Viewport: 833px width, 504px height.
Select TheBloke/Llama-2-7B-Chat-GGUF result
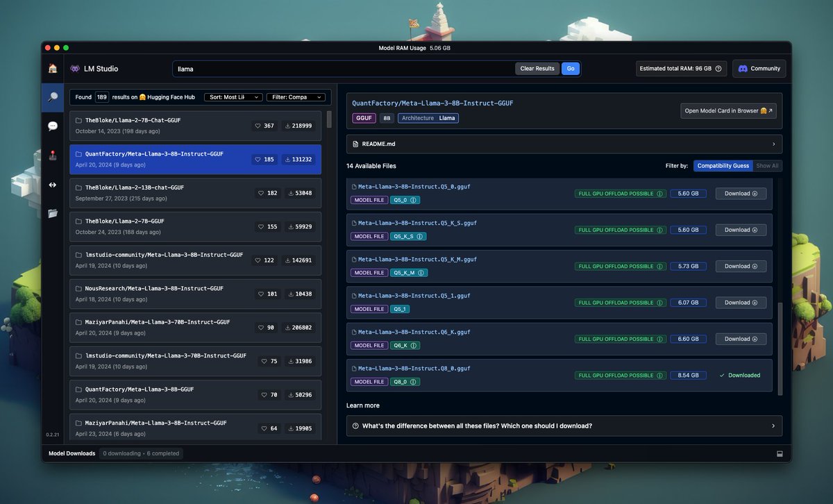point(195,126)
